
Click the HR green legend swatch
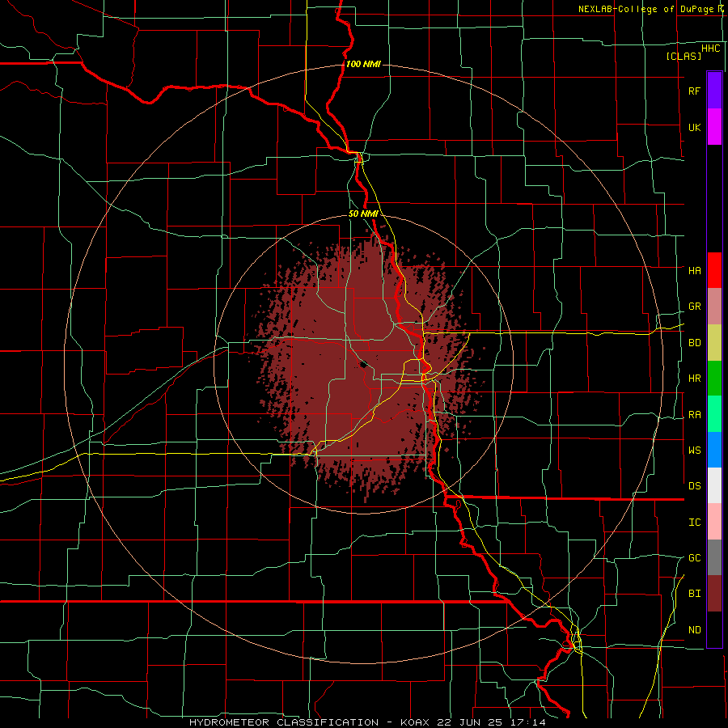pos(714,379)
